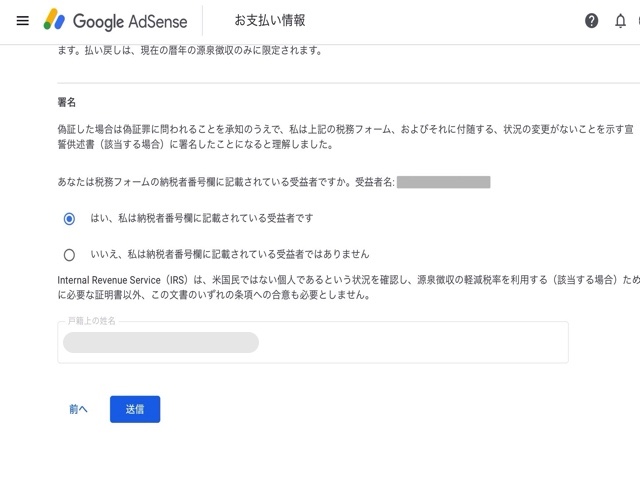Focus the 戸籍上の姓名 input field
Image resolution: width=640 pixels, height=480 pixels.
(313, 342)
